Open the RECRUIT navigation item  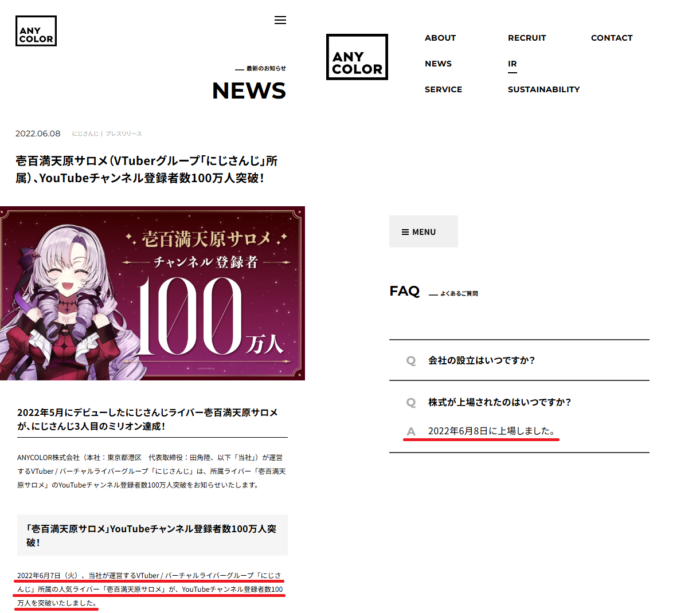click(527, 38)
